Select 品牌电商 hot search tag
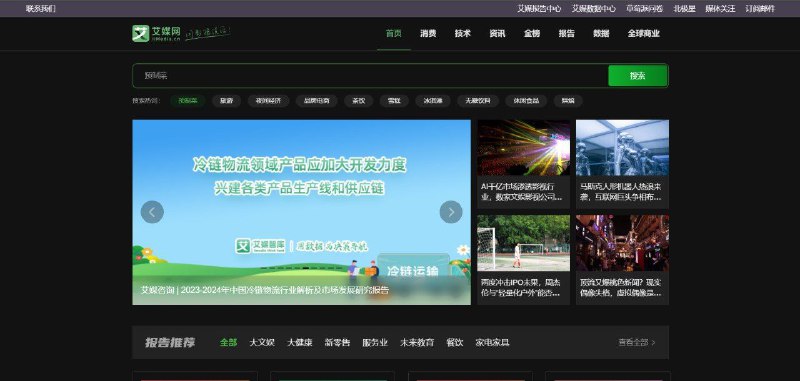Viewport: 800px width, 381px height. coord(316,101)
